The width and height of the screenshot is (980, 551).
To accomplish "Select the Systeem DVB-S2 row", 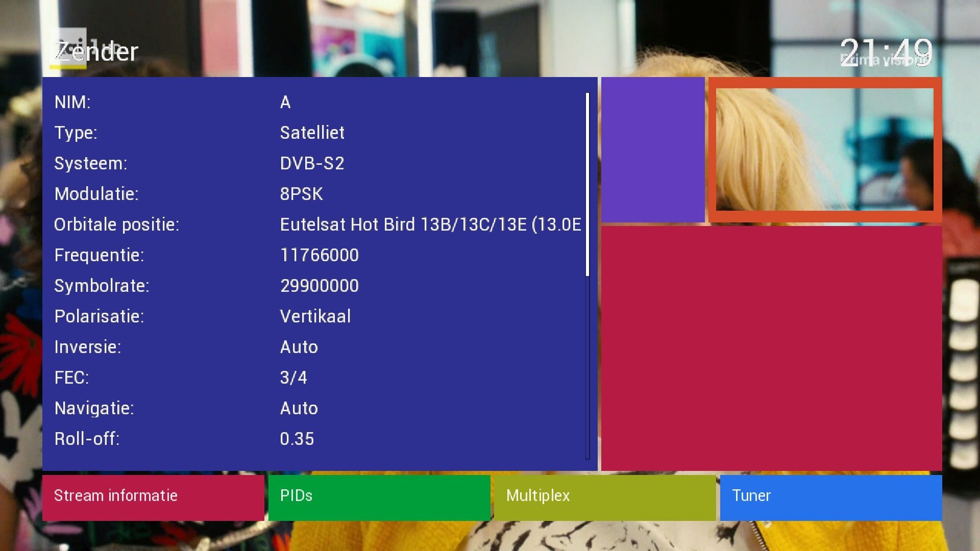I will point(318,163).
